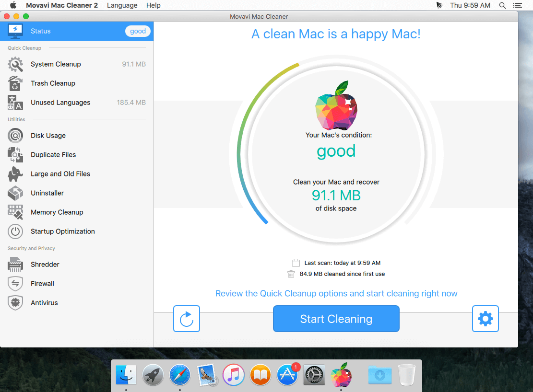The image size is (533, 392).
Task: Click Movavi Mac Cleaner Dock icon
Action: pyautogui.click(x=341, y=375)
